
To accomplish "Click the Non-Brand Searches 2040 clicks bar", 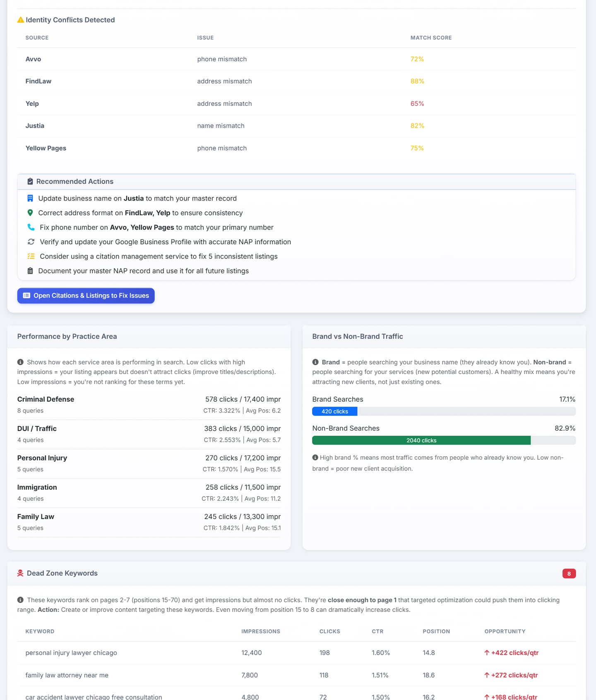I will click(x=421, y=441).
